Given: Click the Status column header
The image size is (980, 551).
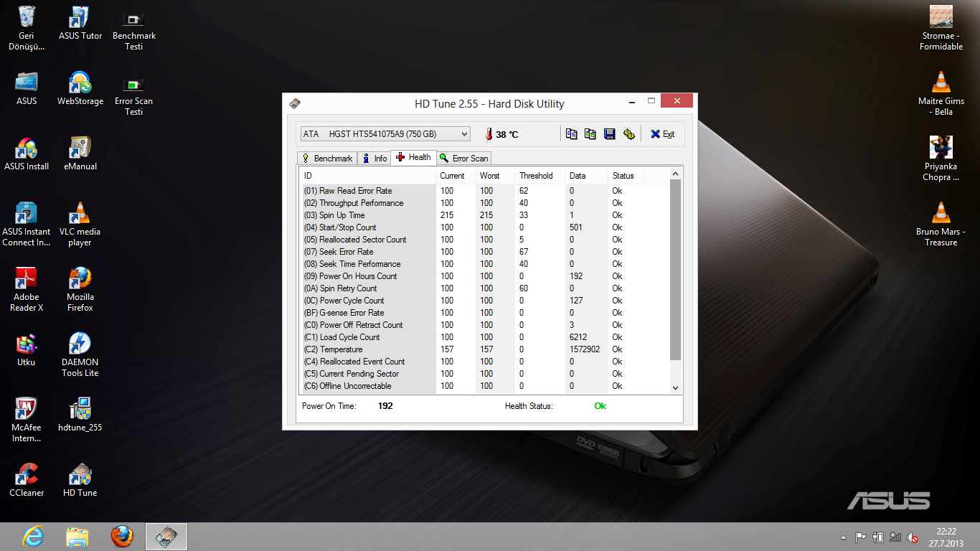Looking at the screenshot, I should pyautogui.click(x=626, y=176).
